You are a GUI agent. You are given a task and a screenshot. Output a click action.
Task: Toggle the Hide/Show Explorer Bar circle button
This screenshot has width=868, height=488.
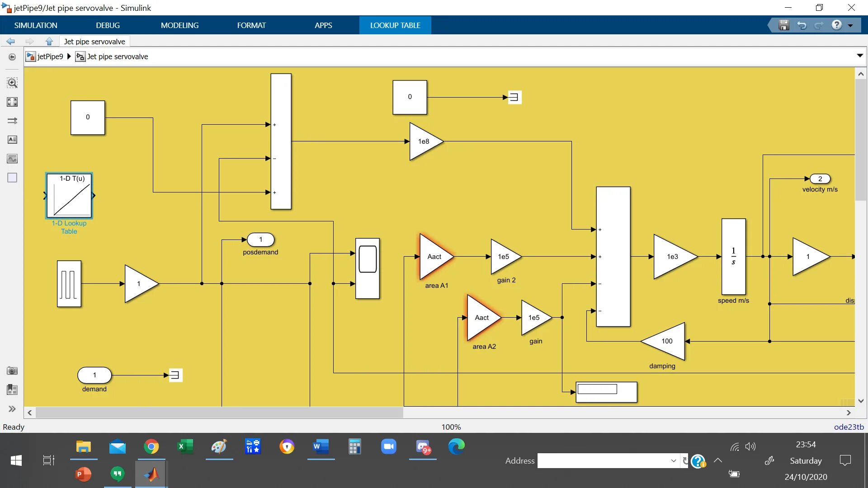tap(12, 57)
